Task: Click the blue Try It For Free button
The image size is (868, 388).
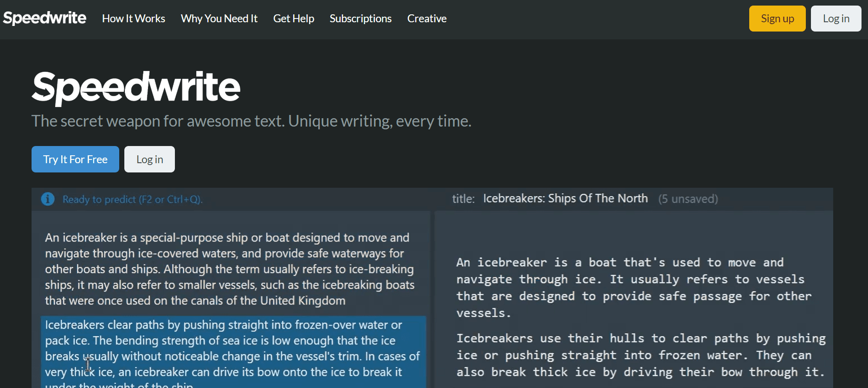Action: coord(75,159)
